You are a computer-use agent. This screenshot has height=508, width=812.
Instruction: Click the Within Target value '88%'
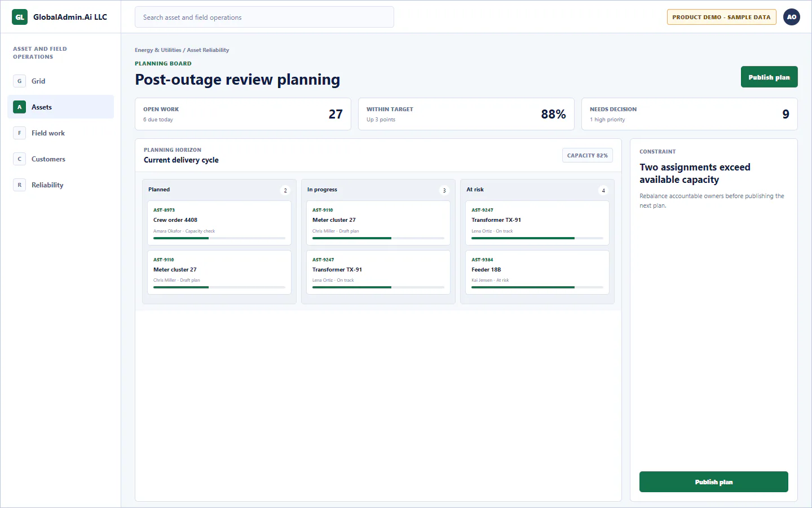pyautogui.click(x=553, y=114)
